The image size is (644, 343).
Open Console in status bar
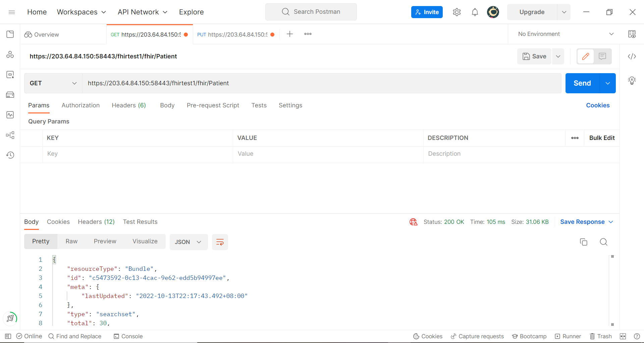click(x=128, y=336)
